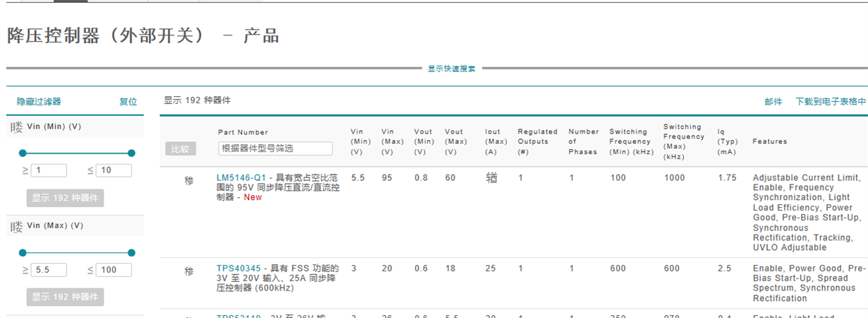Viewport: 868px width, 318px height.
Task: Sort by Iout (Max) (A) column header
Action: coord(495,141)
